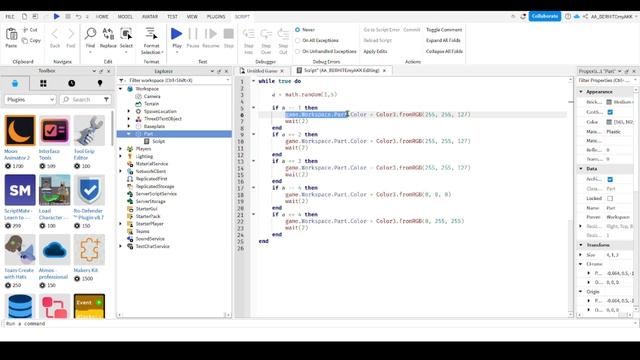Click the Copy icon in Clipboard group
This screenshot has height=360, width=640.
(25, 40)
